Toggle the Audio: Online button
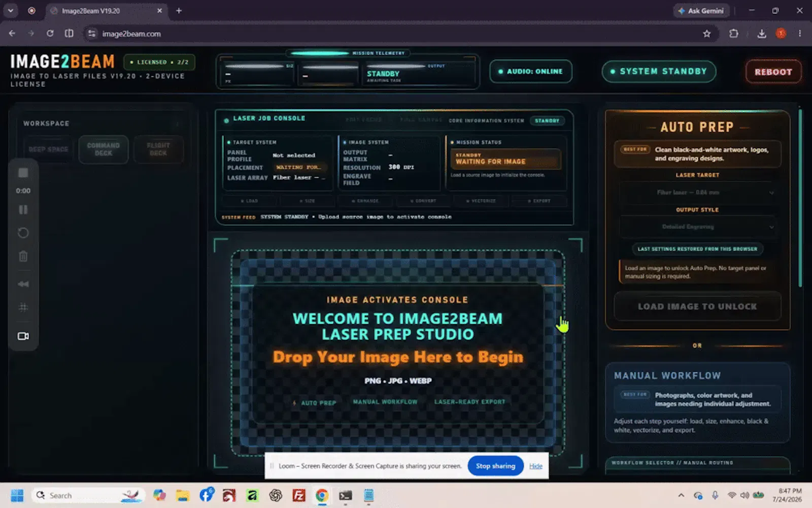 530,72
